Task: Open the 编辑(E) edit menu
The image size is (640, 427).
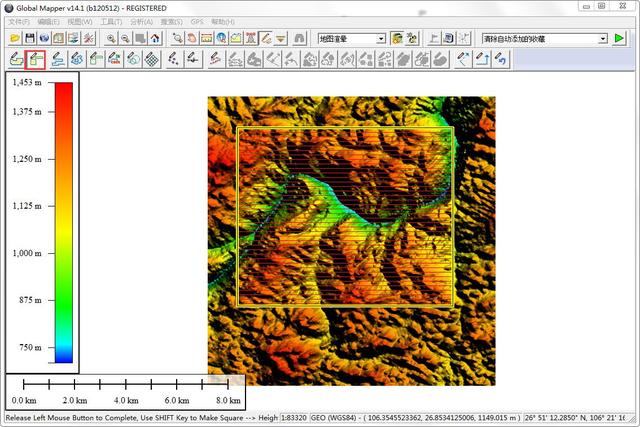Action: (49, 22)
